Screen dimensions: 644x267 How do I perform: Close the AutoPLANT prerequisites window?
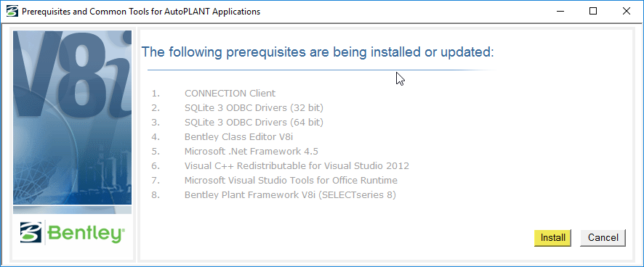[627, 12]
